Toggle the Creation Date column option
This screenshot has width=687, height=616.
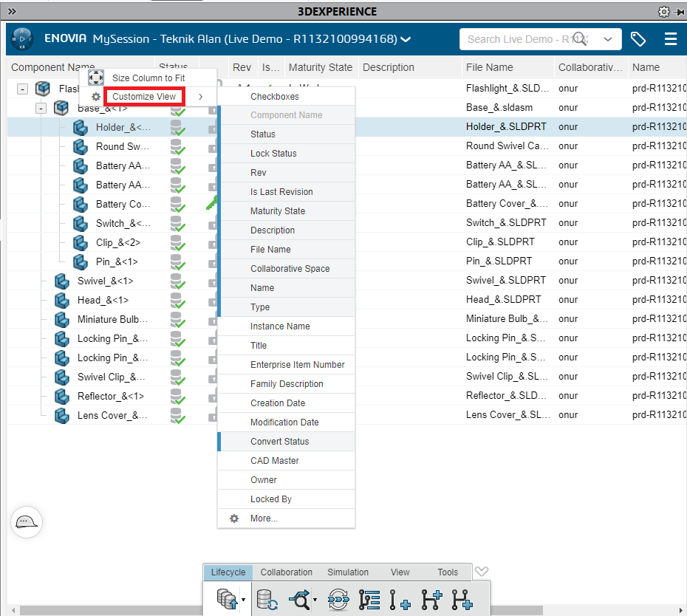(278, 403)
